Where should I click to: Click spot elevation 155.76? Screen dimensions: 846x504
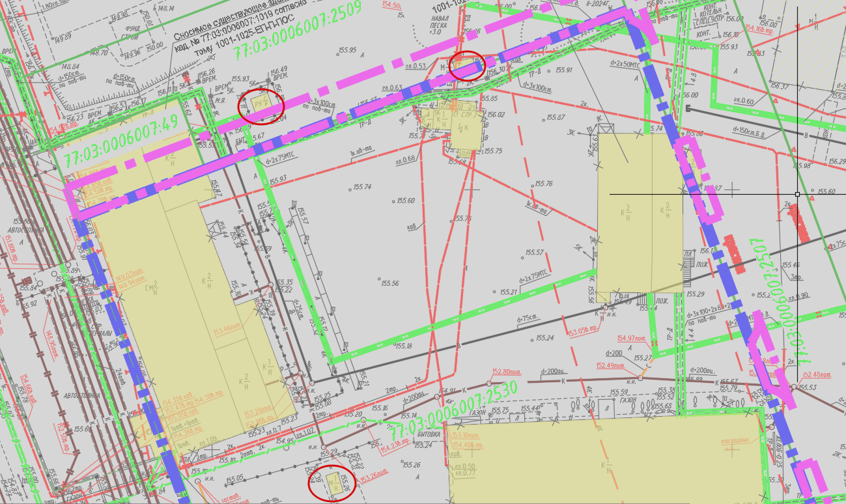[543, 184]
